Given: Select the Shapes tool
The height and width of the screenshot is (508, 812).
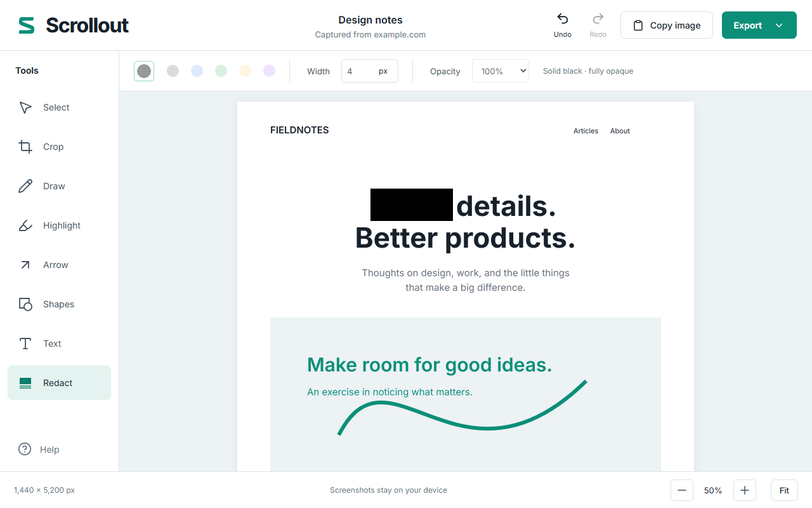Looking at the screenshot, I should (59, 304).
